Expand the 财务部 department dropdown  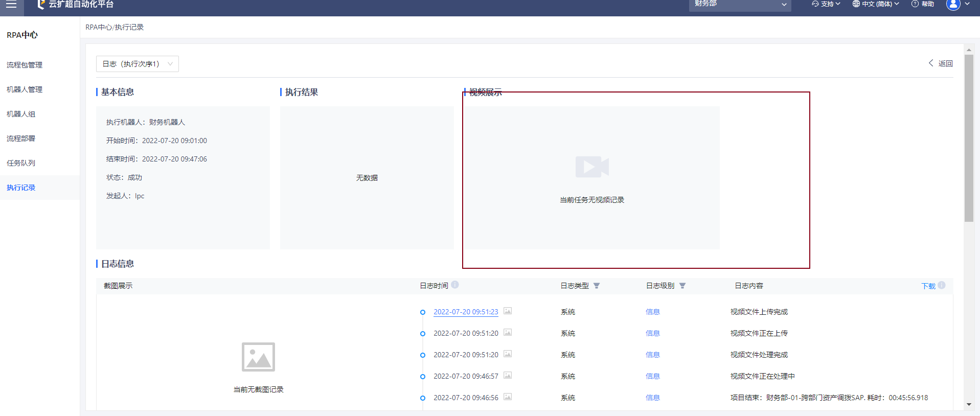tap(740, 5)
